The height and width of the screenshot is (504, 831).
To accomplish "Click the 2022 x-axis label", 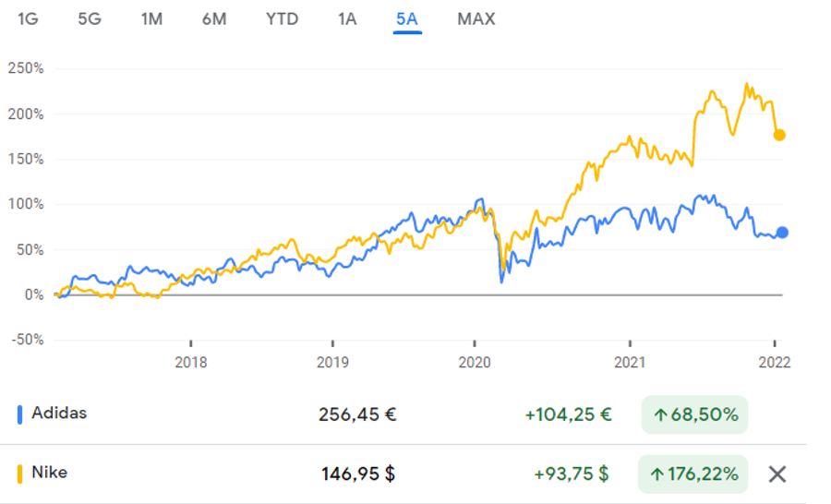I will pyautogui.click(x=775, y=363).
